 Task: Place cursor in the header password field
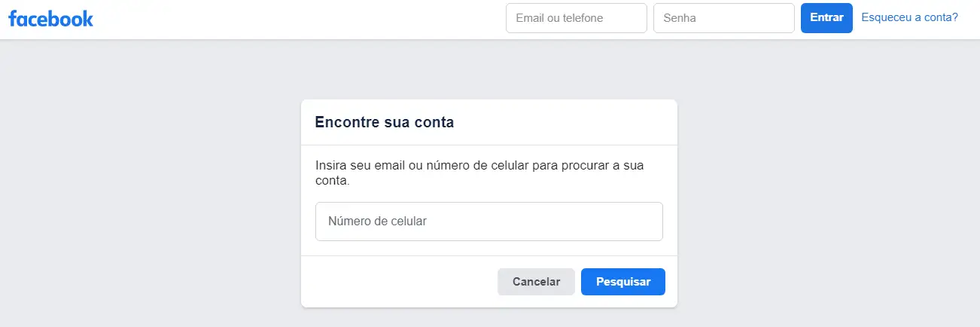(x=723, y=18)
